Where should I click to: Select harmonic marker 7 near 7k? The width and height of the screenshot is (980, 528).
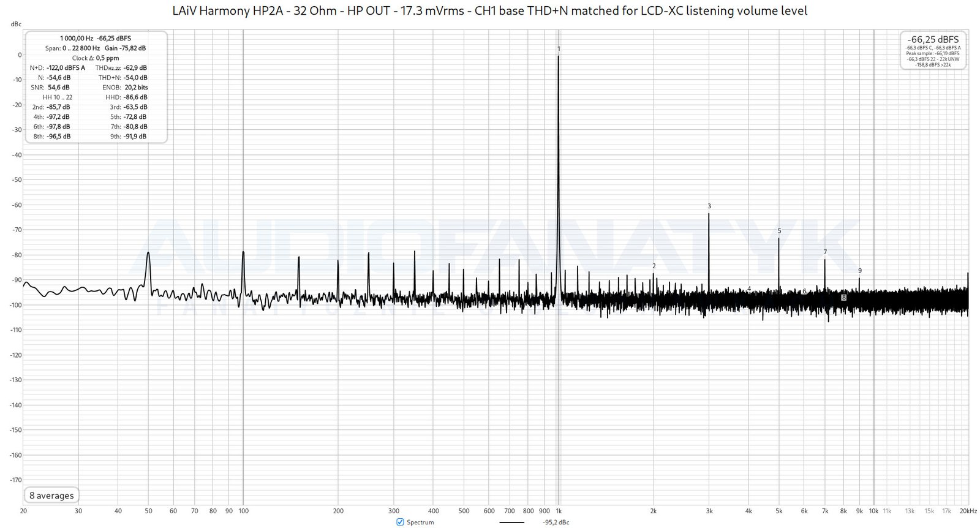[825, 252]
